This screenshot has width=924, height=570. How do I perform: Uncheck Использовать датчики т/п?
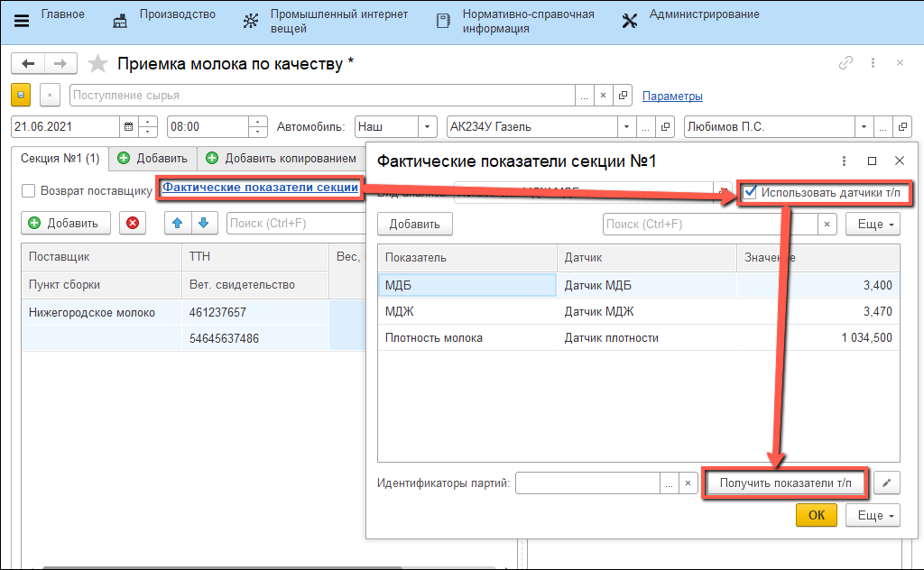749,192
